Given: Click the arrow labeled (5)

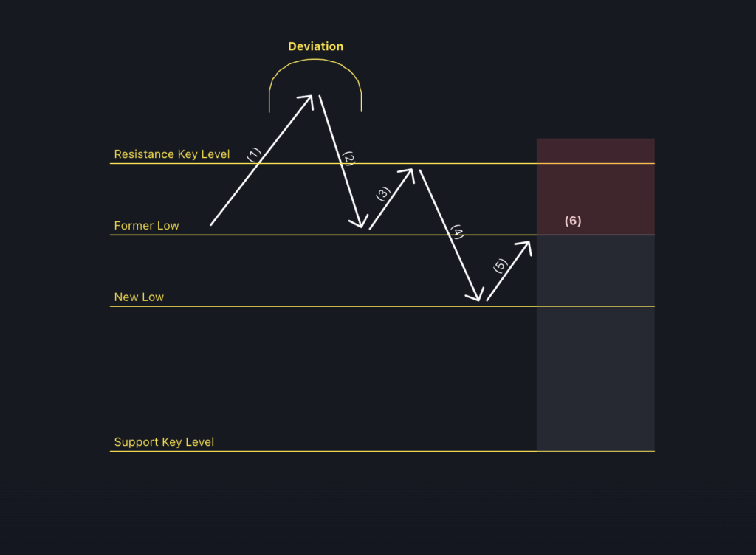Looking at the screenshot, I should click(509, 271).
